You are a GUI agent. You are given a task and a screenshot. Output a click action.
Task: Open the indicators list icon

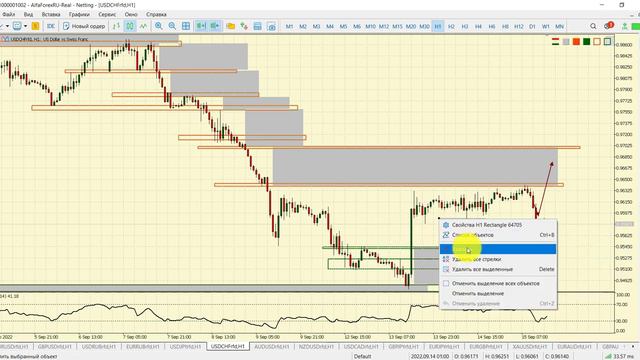point(244,26)
